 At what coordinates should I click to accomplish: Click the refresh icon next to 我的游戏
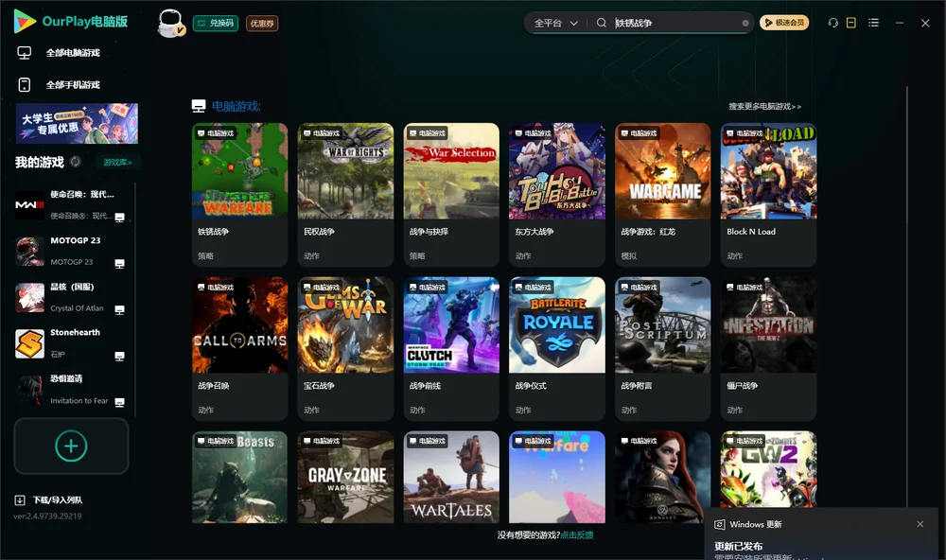(76, 162)
